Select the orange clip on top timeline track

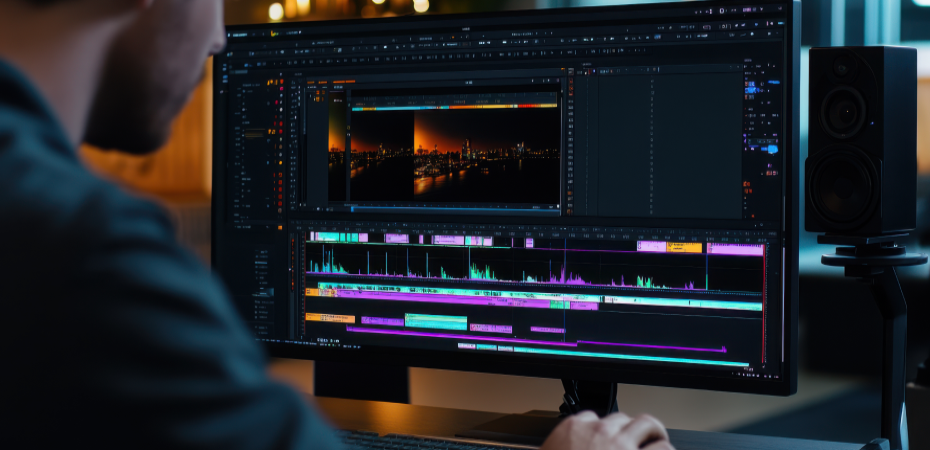click(x=684, y=247)
